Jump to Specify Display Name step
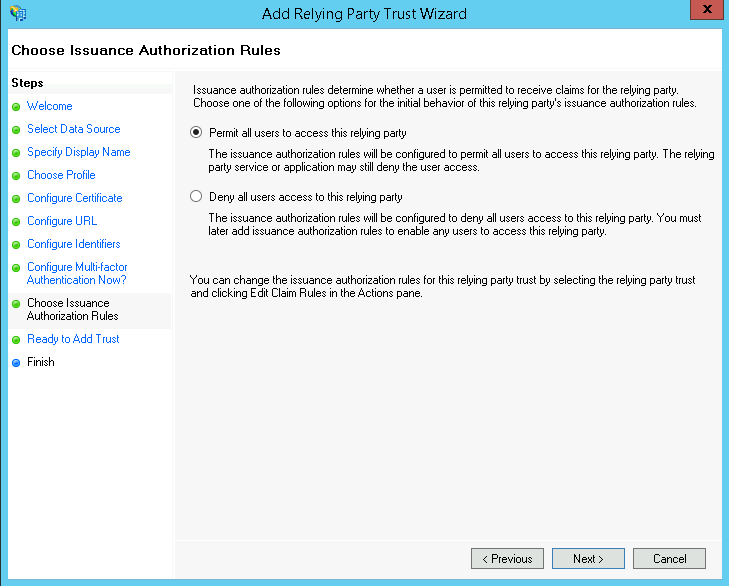This screenshot has width=729, height=586. pyautogui.click(x=79, y=152)
